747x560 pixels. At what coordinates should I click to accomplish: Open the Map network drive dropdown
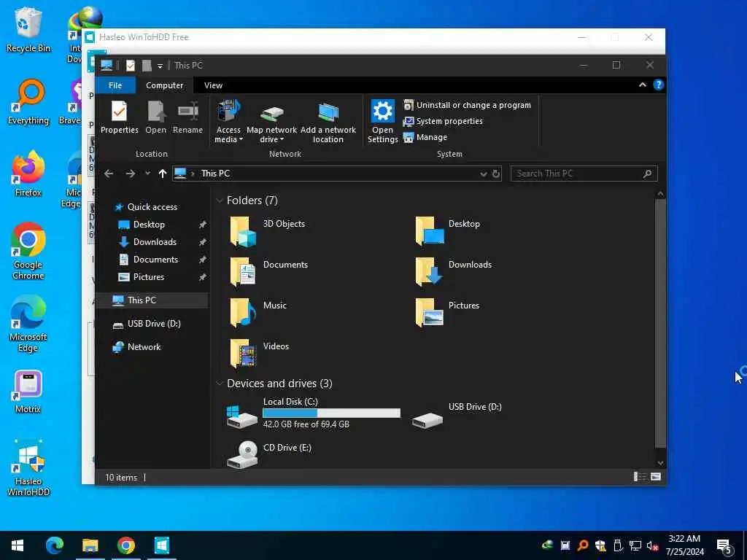[x=271, y=122]
